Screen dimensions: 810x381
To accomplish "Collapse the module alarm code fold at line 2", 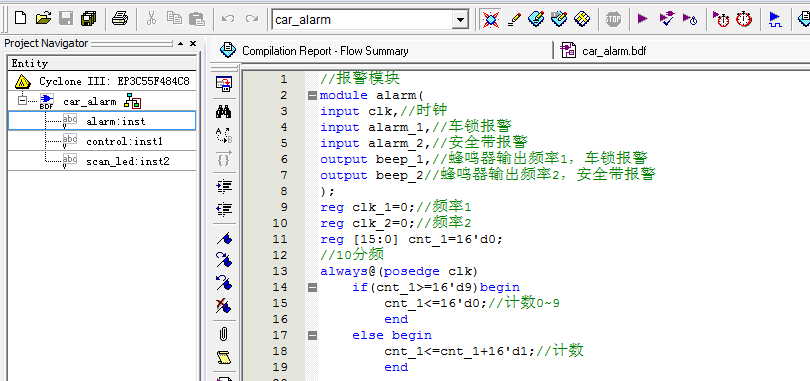I will [x=312, y=96].
